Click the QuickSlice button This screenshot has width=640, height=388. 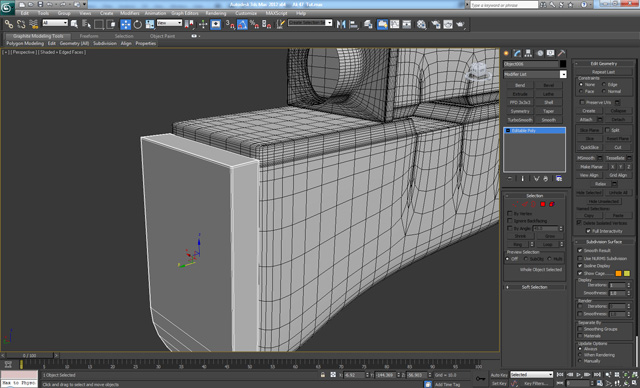(589, 147)
